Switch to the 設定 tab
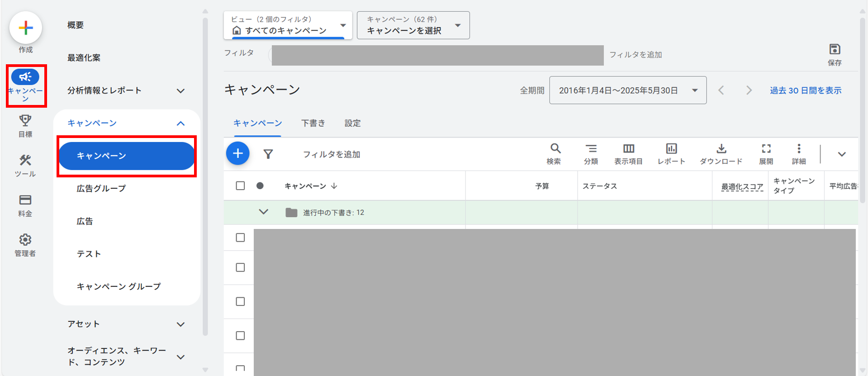The image size is (868, 376). 353,123
